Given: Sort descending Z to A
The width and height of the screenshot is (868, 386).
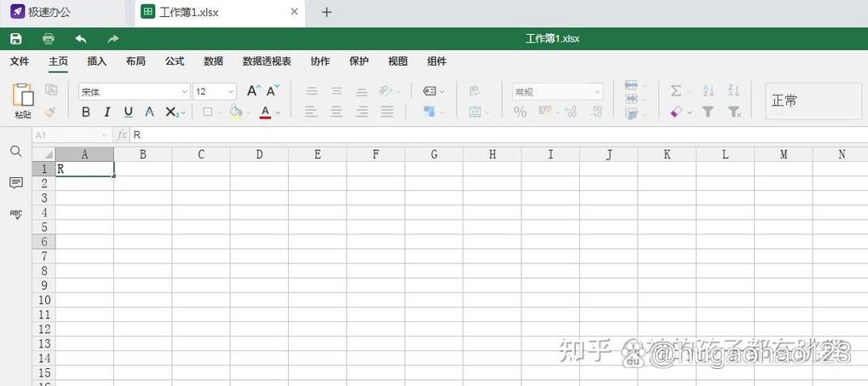Looking at the screenshot, I should [734, 91].
